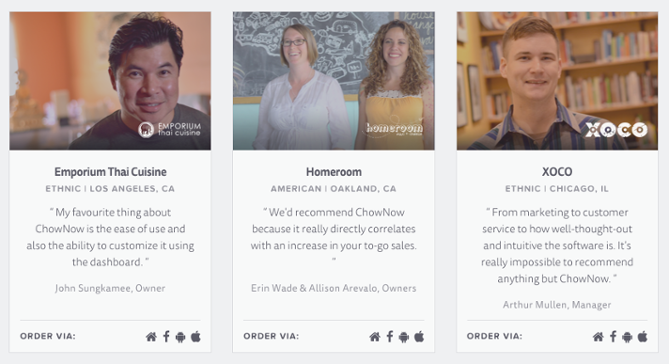Screen dimensions: 669x364
Task: Tap Apple icon on Homeroom card
Action: point(419,337)
